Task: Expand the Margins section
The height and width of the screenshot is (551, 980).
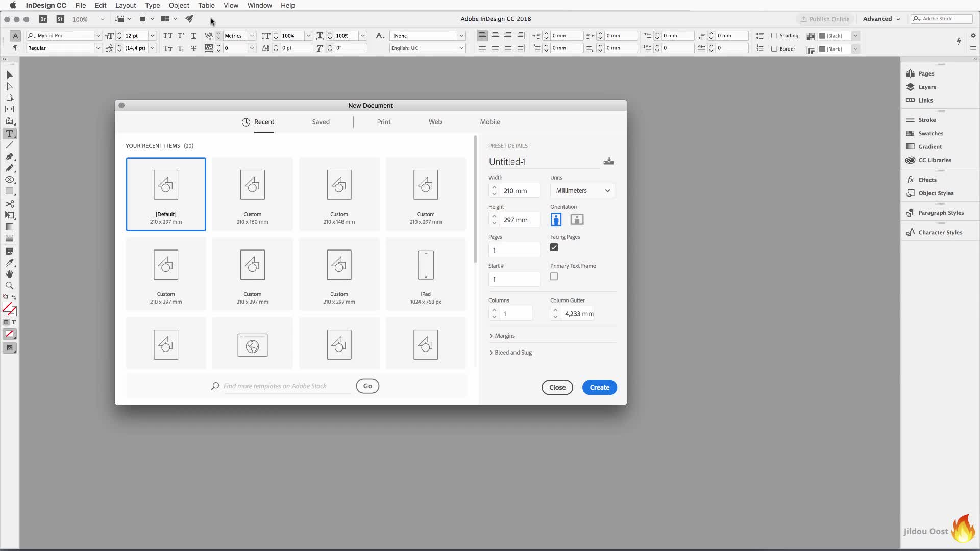Action: tap(502, 336)
